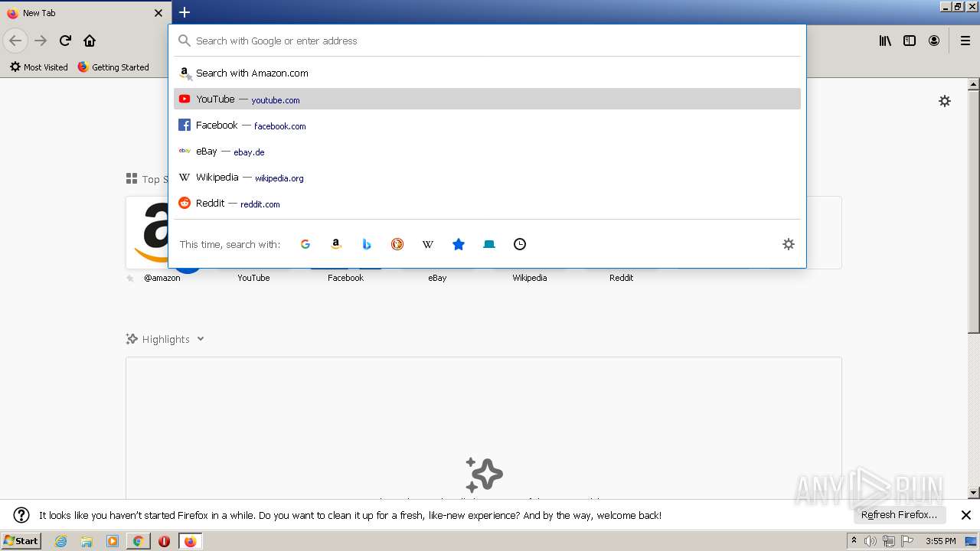Open Windows Explorer from the taskbar

87,541
